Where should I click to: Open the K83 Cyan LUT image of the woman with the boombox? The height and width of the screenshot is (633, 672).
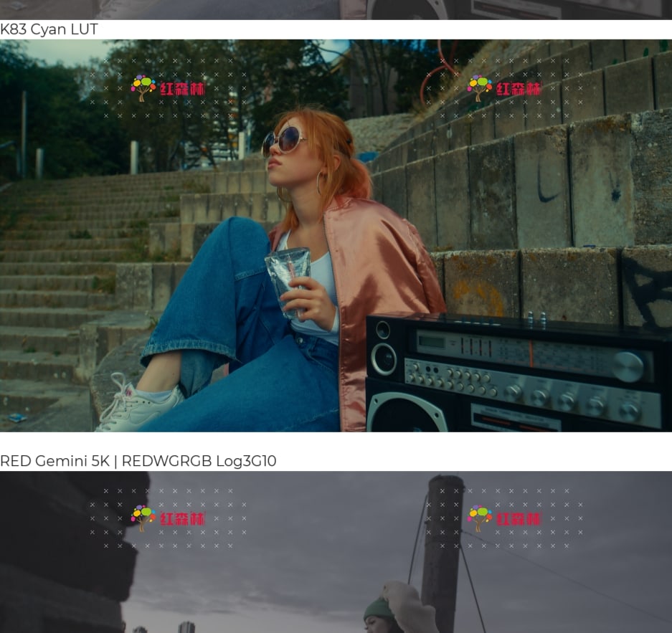336,236
